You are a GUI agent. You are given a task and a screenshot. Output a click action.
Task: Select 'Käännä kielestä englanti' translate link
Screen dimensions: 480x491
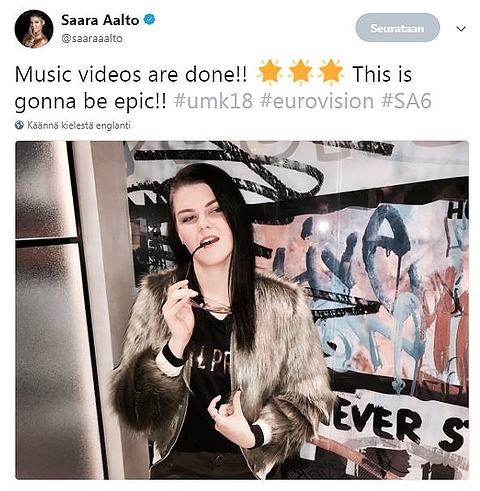click(79, 126)
